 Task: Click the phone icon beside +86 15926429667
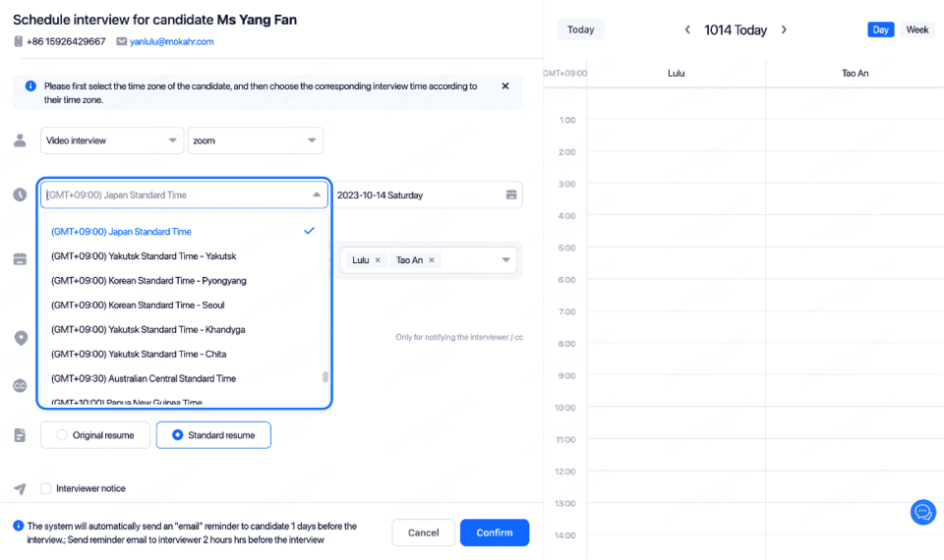(x=18, y=41)
